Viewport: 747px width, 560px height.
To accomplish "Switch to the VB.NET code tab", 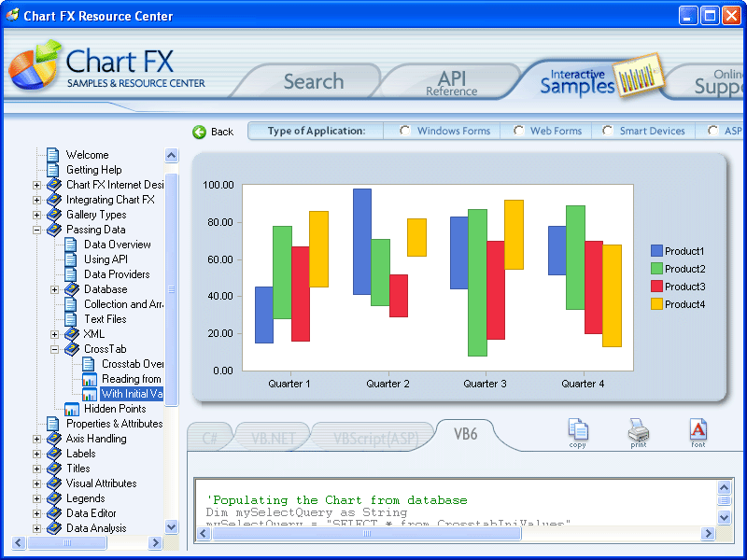I will [x=272, y=435].
